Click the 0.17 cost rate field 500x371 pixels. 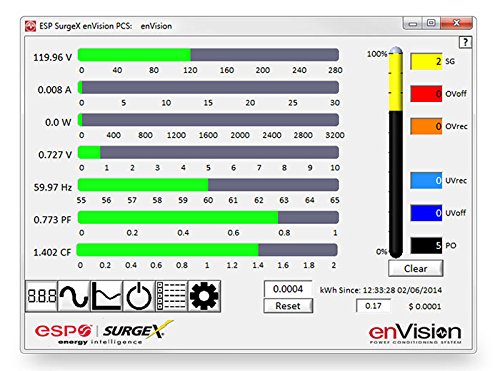pyautogui.click(x=373, y=306)
